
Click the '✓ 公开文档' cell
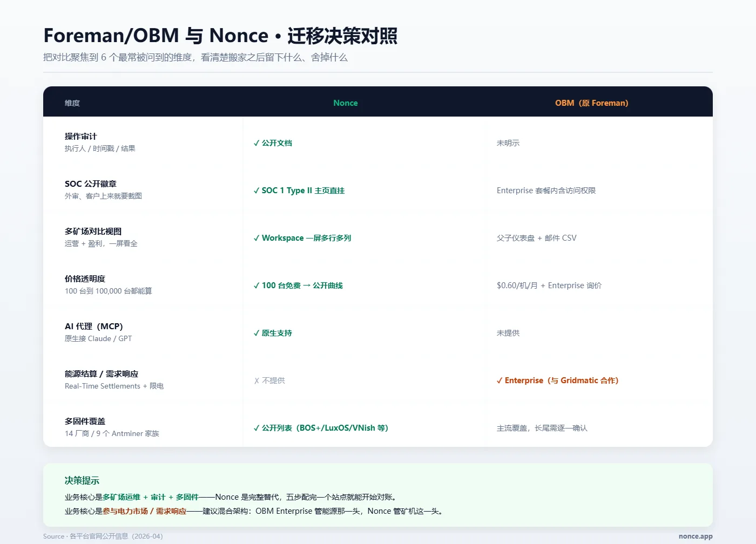(273, 143)
